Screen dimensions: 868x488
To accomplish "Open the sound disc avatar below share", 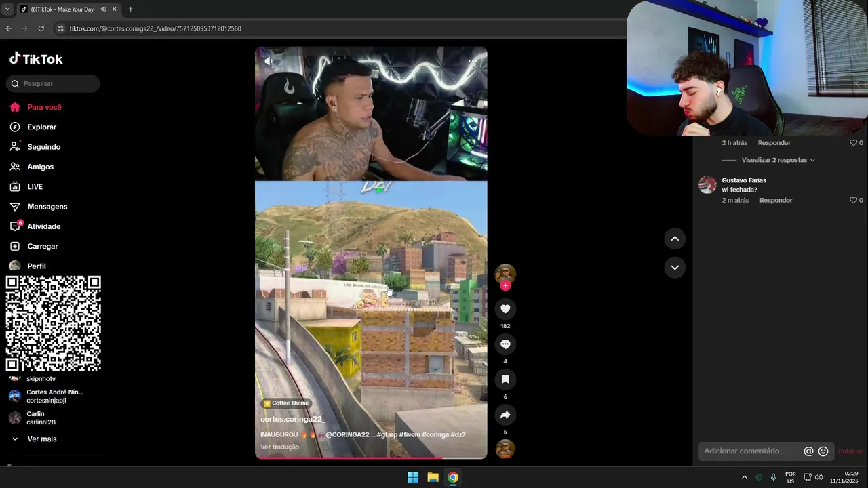I will click(x=505, y=449).
